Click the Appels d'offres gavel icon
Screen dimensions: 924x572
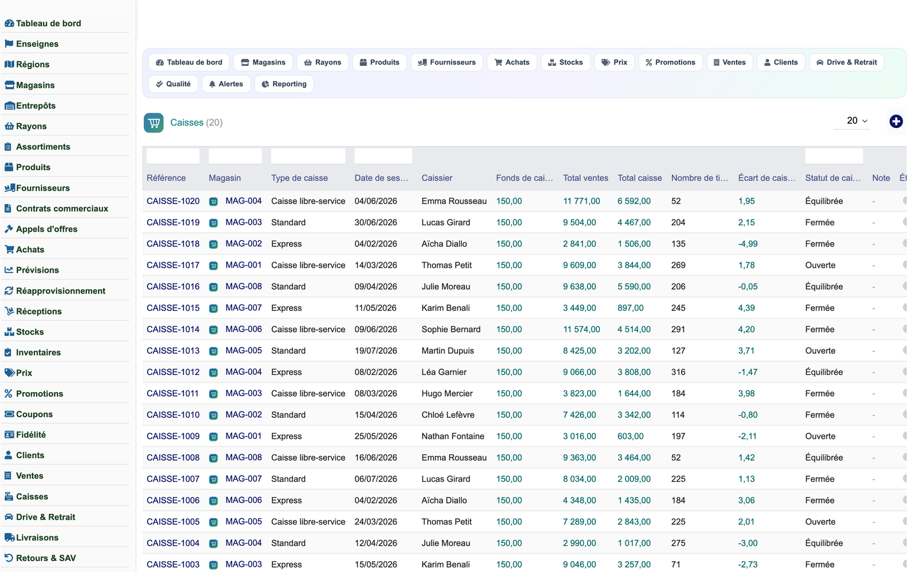coord(9,229)
